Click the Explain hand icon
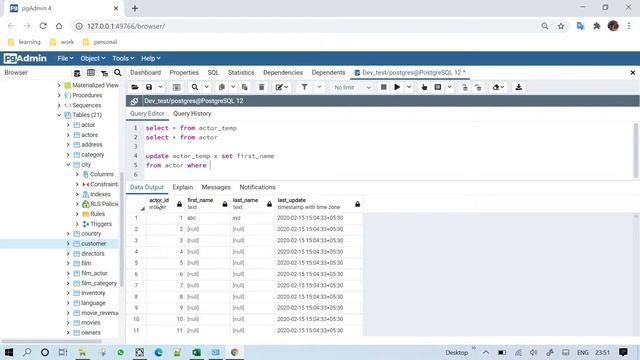 424,87
